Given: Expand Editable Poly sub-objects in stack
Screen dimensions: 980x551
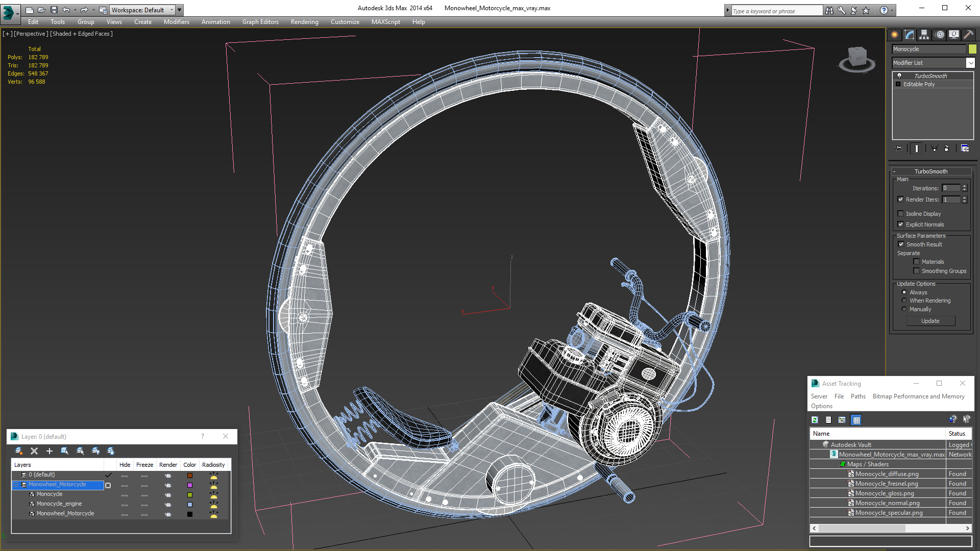Looking at the screenshot, I should tap(898, 84).
